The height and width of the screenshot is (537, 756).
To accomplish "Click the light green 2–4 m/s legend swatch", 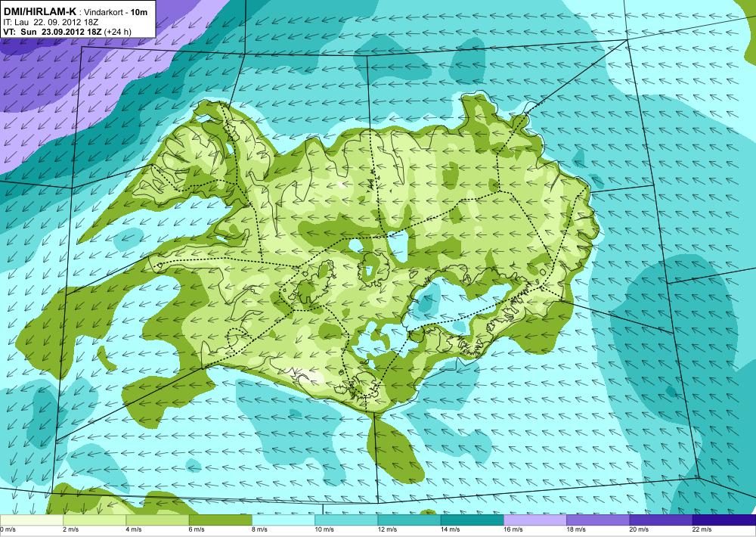I will (x=94, y=520).
